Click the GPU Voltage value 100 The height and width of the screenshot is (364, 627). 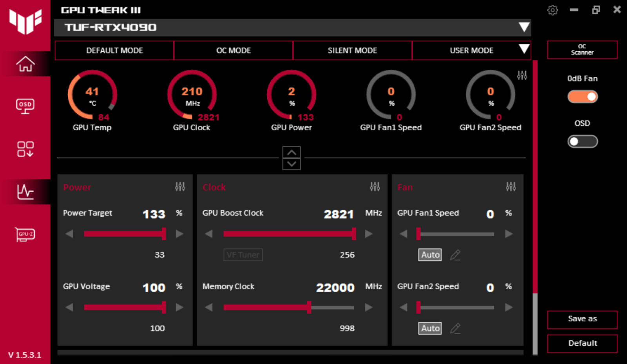pyautogui.click(x=154, y=288)
